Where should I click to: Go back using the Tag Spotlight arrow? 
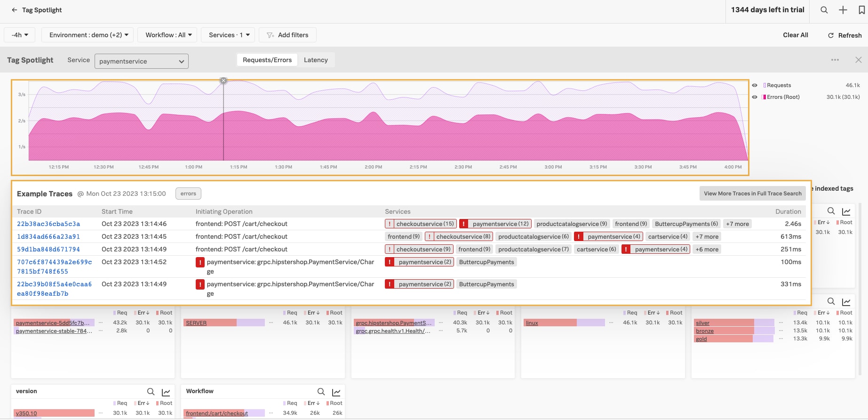click(x=14, y=10)
